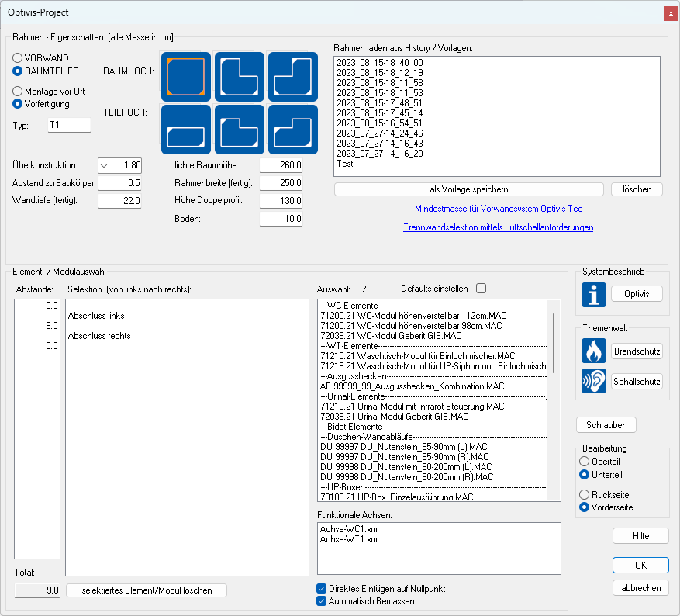
Task: Choose TEILHOCH shape with top-left notch
Action: pos(293,130)
